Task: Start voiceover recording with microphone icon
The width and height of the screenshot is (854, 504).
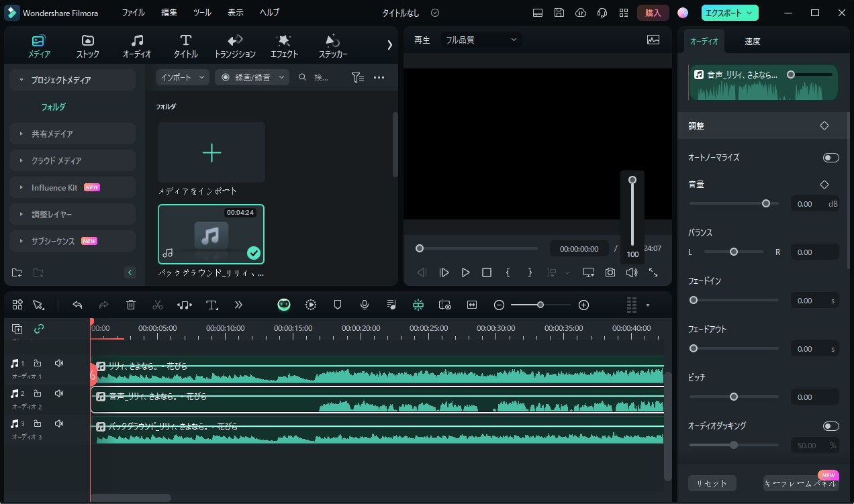Action: 365,305
